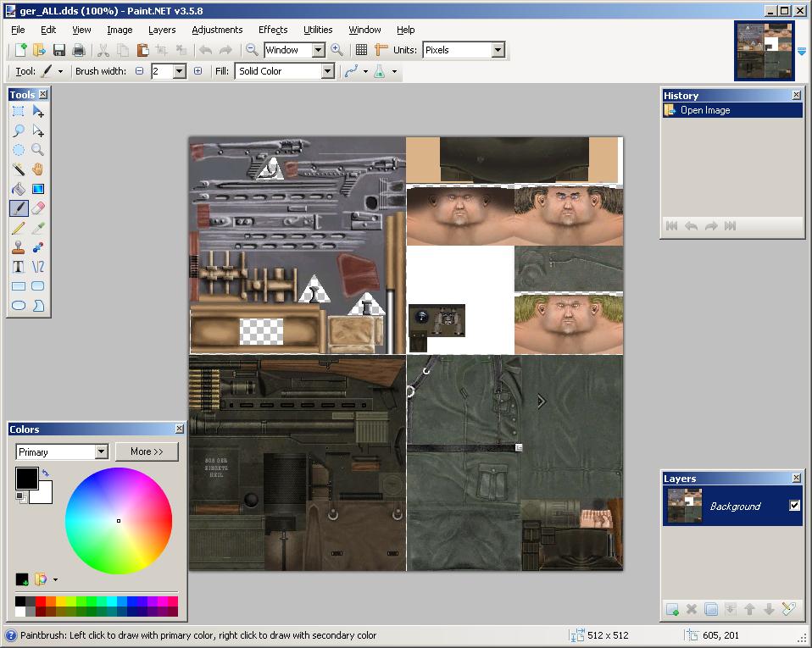Click the More >> button in Colors
Image resolution: width=812 pixels, height=648 pixels.
(x=147, y=451)
